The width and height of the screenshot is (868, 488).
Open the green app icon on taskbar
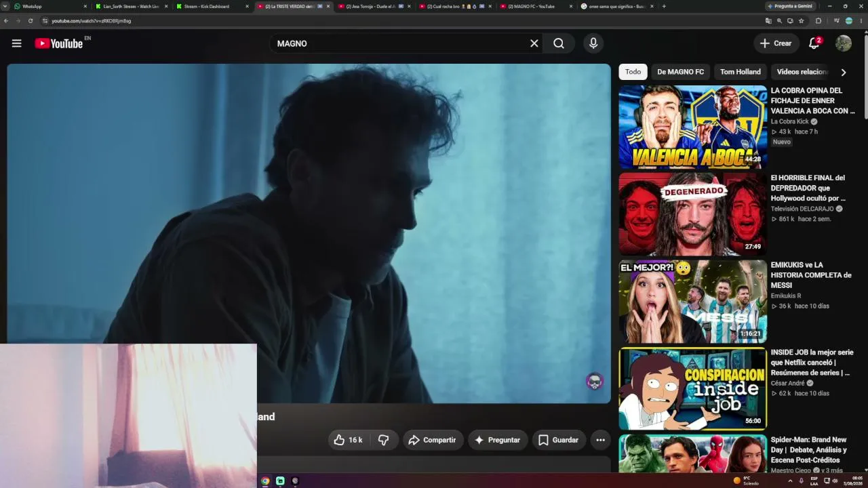tap(280, 481)
